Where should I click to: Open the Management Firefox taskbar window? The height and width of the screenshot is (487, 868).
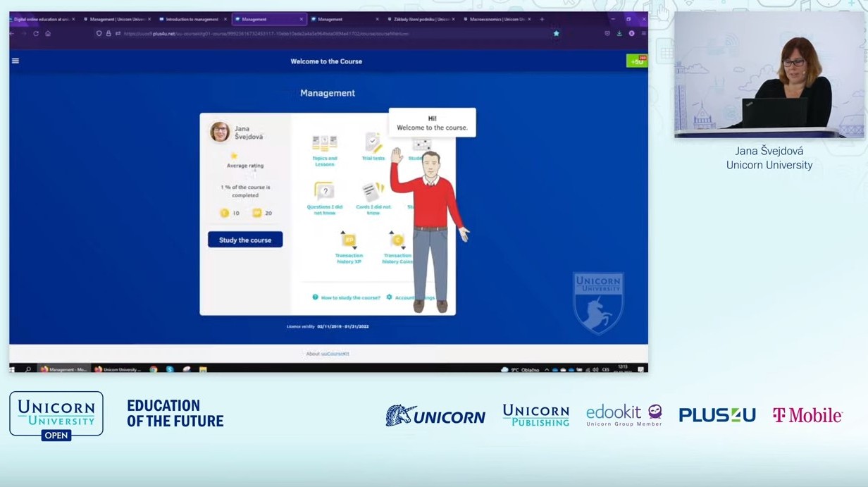click(x=63, y=369)
